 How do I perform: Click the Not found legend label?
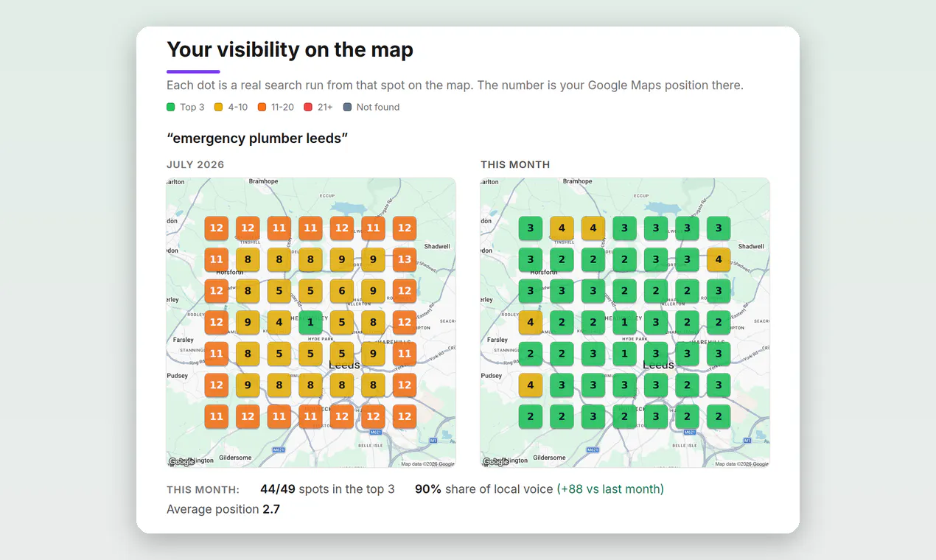point(378,107)
